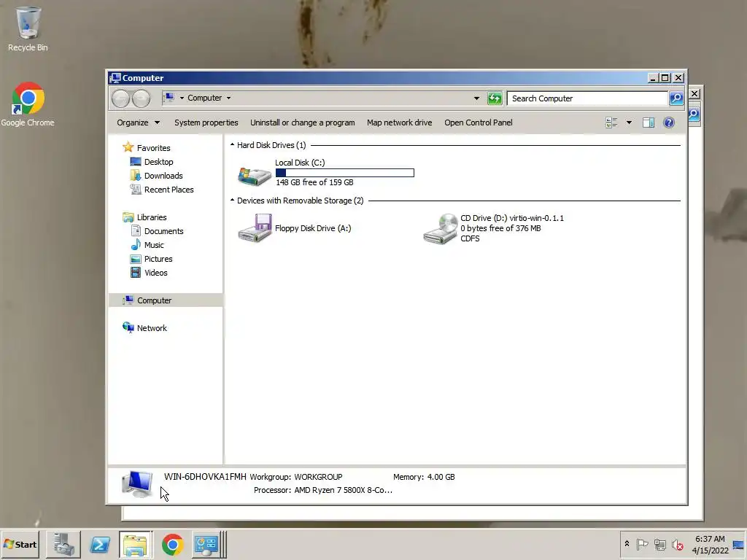Click the computer icon in details pane
This screenshot has width=747, height=560.
click(138, 484)
